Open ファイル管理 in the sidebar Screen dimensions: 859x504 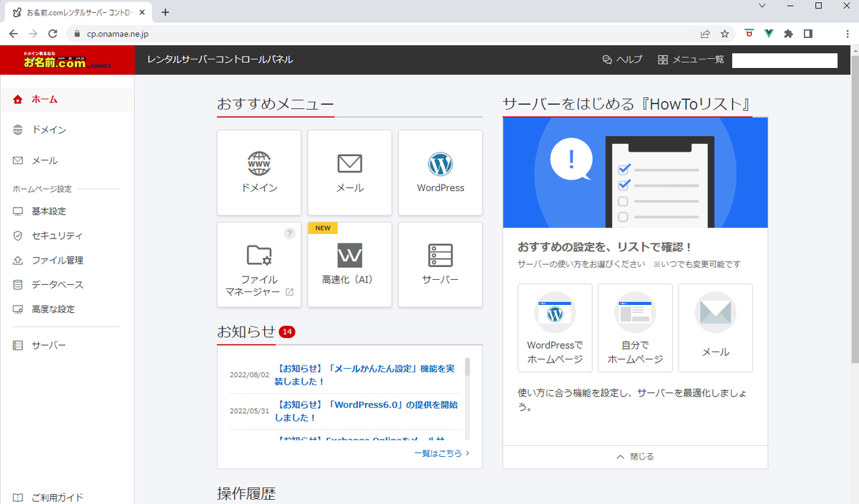[67, 260]
